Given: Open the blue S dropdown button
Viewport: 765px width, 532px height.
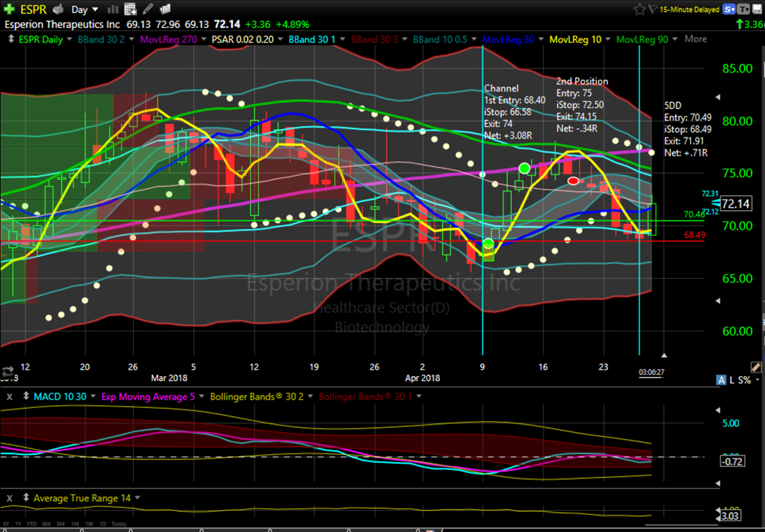Looking at the screenshot, I should coord(730,9).
